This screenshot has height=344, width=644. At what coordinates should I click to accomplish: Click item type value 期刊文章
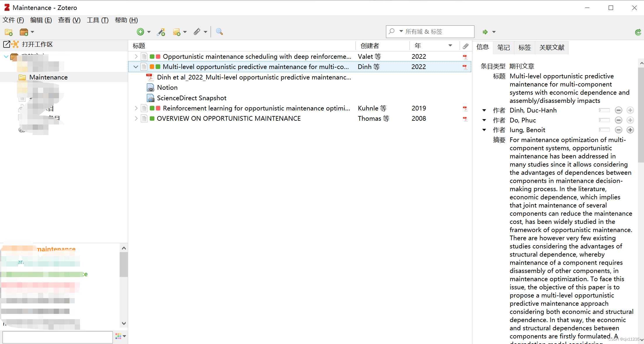tap(522, 66)
